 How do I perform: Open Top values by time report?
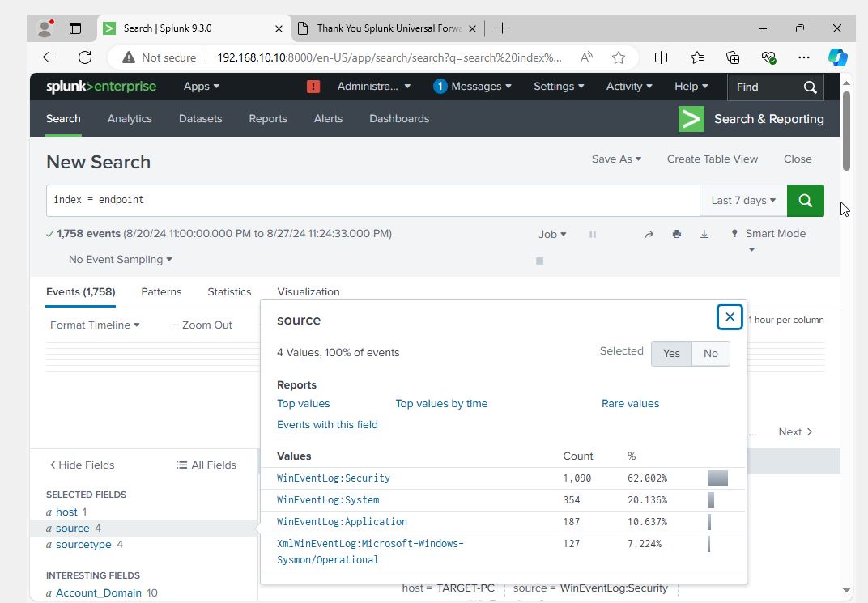click(x=441, y=404)
